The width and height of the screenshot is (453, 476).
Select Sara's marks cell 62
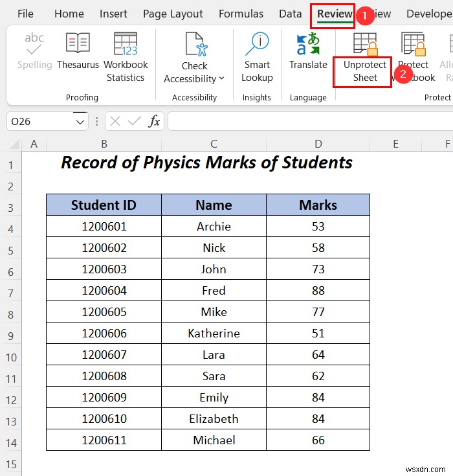[318, 376]
